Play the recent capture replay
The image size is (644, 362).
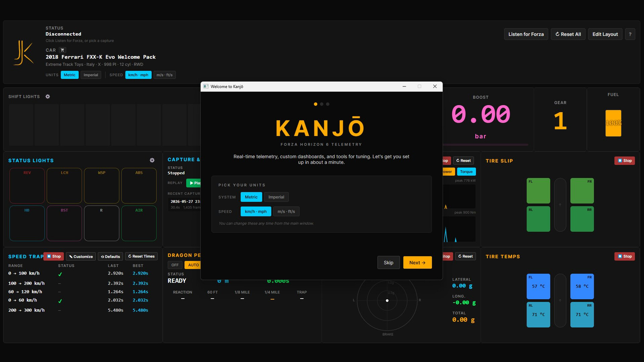pyautogui.click(x=194, y=183)
